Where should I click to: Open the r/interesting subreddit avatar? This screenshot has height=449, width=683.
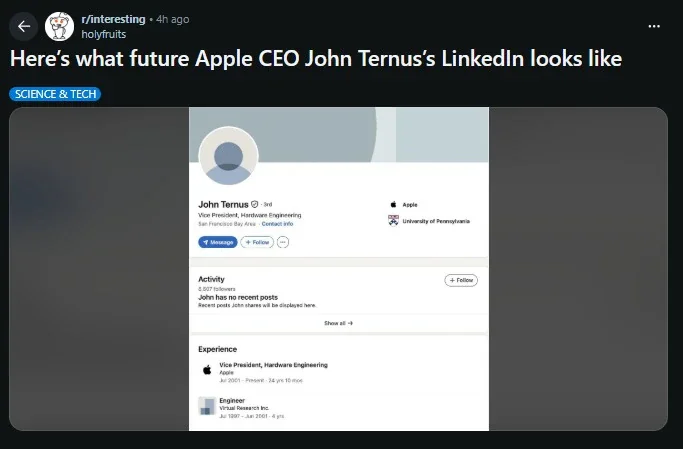click(x=59, y=26)
